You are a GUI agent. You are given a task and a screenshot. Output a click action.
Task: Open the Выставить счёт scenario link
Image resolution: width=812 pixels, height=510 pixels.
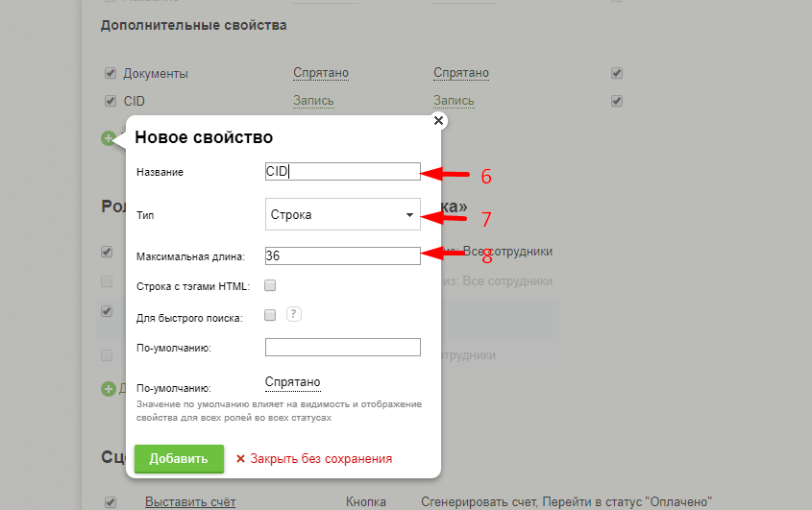pyautogui.click(x=190, y=501)
